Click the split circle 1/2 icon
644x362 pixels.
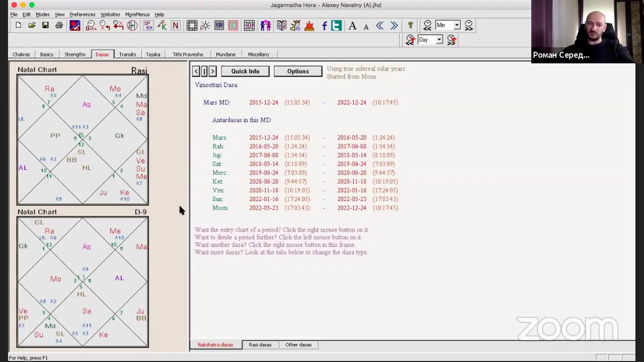point(132,25)
